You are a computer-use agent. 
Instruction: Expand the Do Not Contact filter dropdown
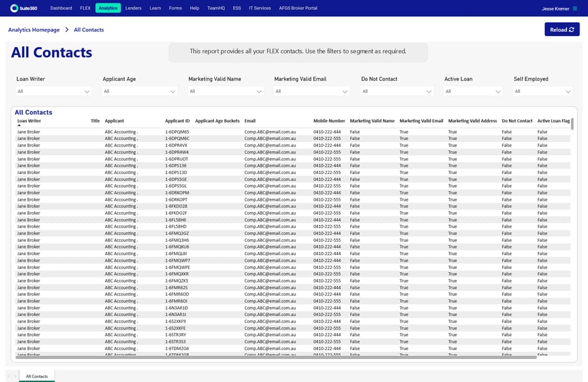(397, 92)
